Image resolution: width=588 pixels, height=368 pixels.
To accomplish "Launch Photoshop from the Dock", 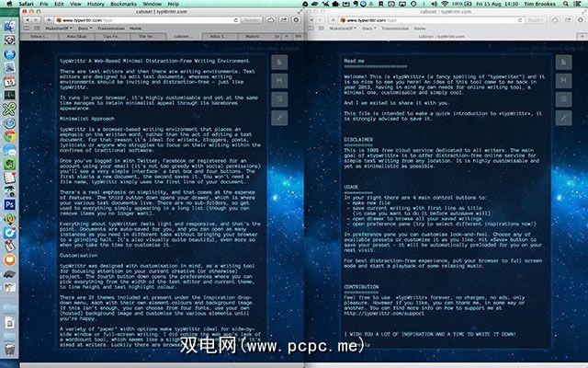I will [10, 204].
